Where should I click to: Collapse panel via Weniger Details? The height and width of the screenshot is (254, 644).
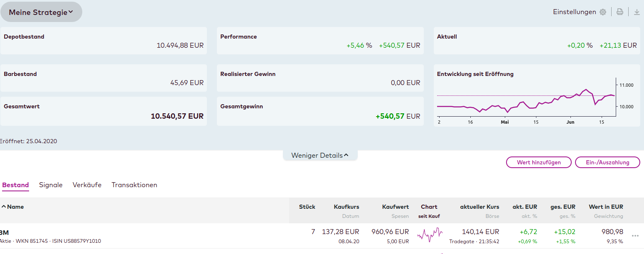320,156
